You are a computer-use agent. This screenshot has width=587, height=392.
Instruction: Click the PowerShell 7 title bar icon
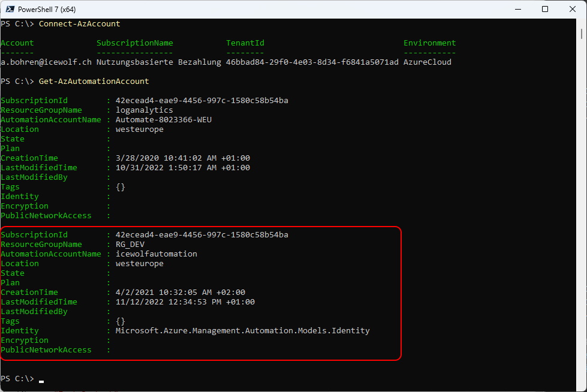(10, 9)
